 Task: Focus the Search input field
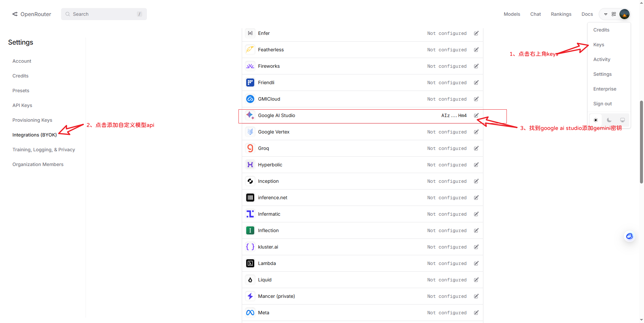(104, 14)
